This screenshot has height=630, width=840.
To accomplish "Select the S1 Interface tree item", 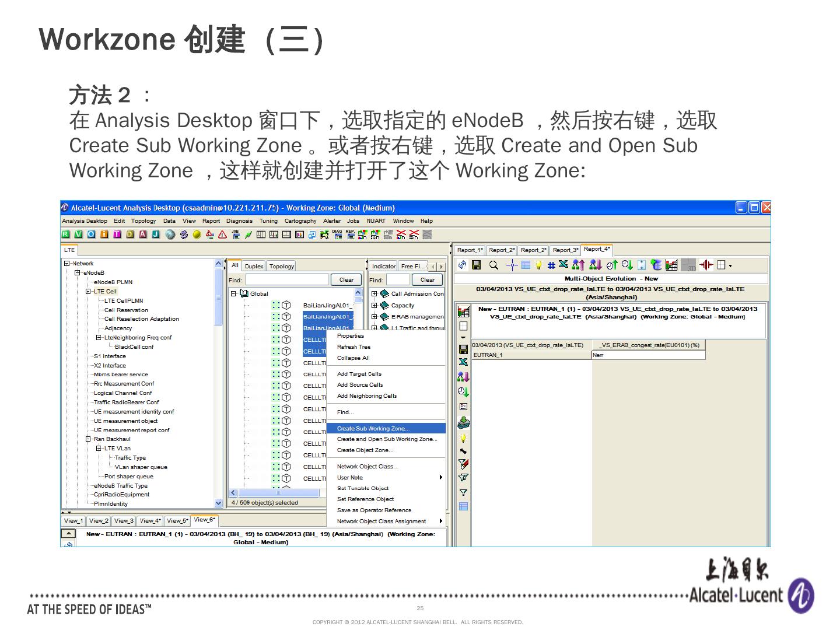I will [110, 356].
